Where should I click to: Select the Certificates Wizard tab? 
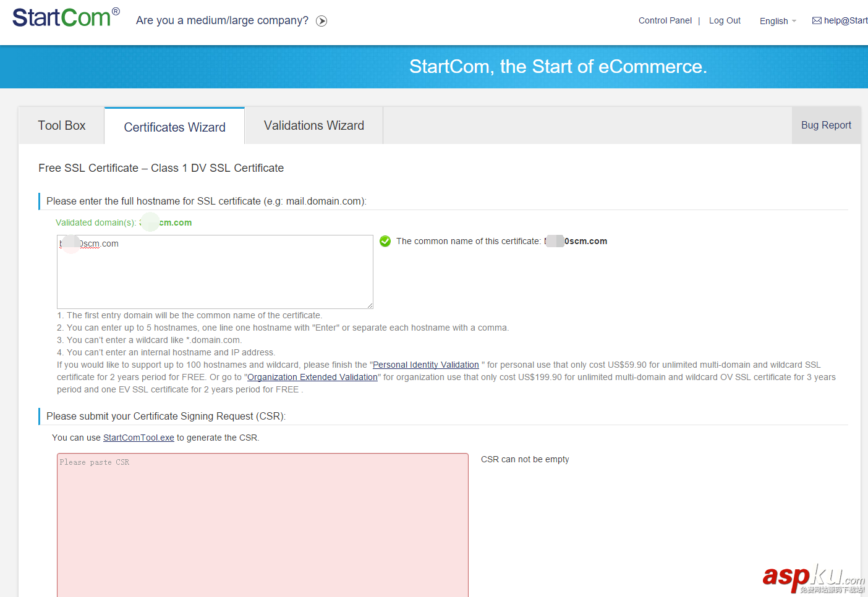tap(174, 127)
